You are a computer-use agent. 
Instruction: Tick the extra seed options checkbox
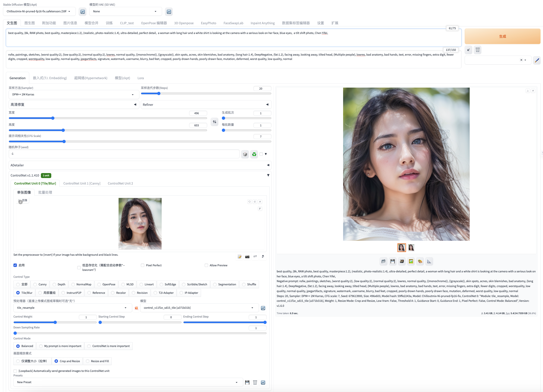click(x=261, y=154)
